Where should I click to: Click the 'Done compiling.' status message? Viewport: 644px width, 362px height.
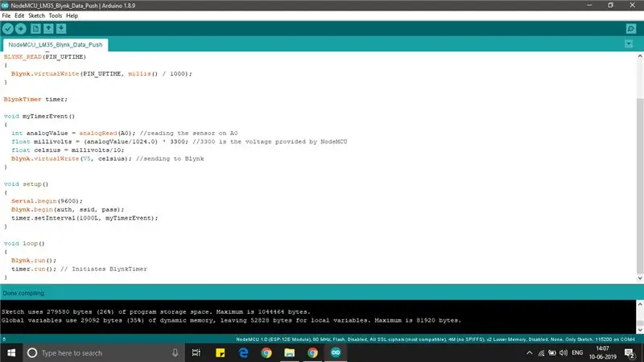[x=24, y=293]
